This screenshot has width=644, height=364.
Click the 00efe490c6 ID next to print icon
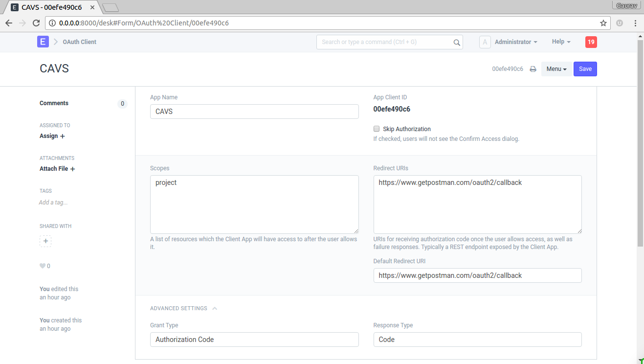508,69
